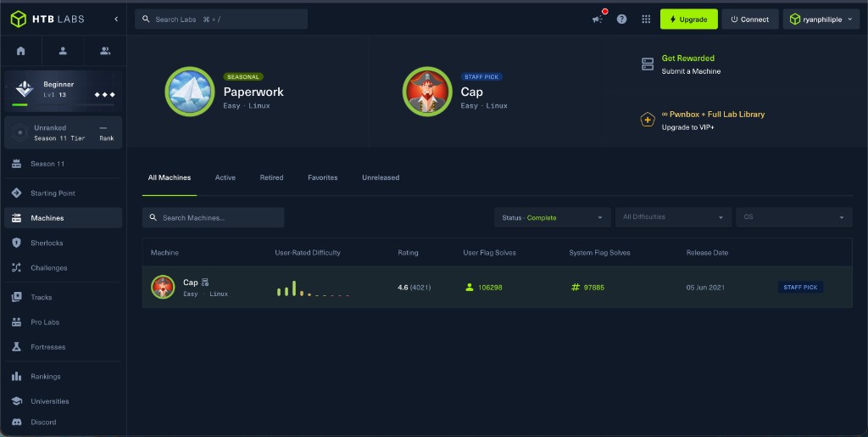Open the single-user profile icon tab

pos(63,51)
